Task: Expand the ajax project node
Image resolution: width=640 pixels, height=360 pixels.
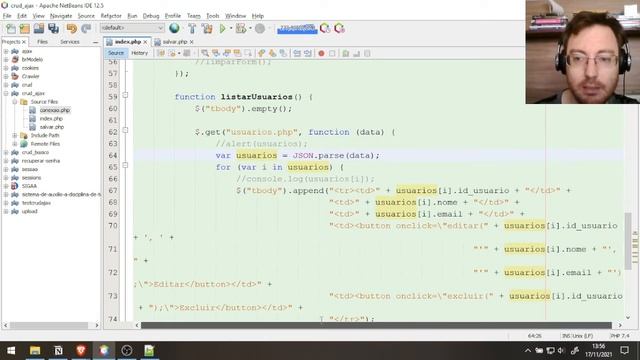Action: click(6, 51)
